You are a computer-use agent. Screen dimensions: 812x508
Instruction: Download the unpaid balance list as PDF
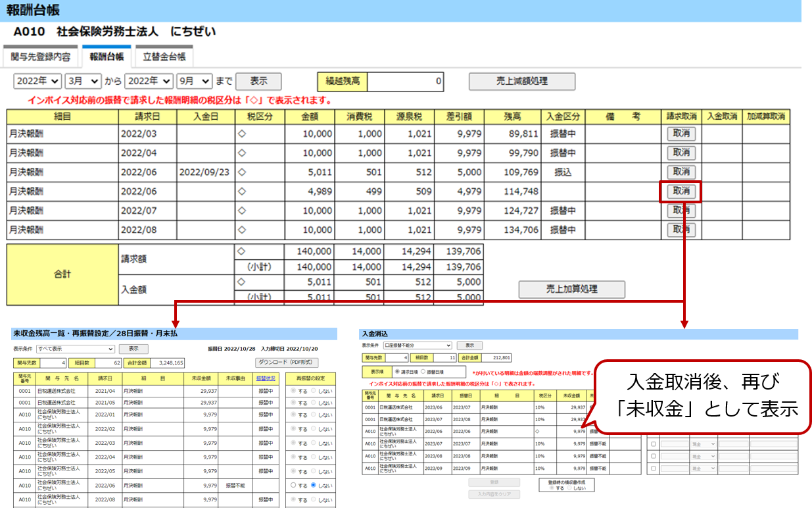point(287,363)
